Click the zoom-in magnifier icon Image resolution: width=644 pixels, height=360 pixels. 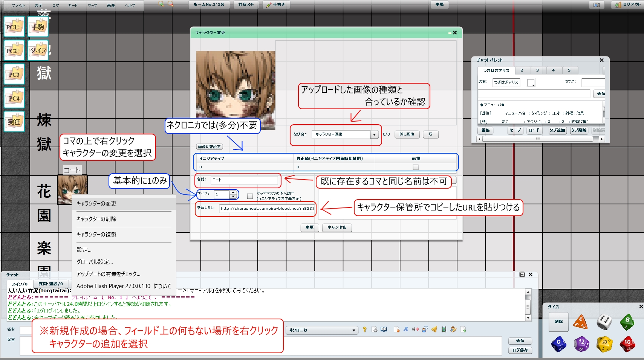point(161,4)
